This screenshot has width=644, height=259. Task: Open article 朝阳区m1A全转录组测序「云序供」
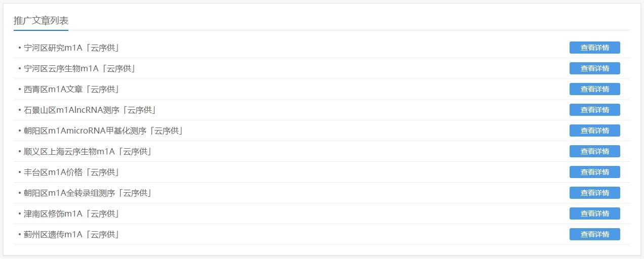pyautogui.click(x=88, y=193)
